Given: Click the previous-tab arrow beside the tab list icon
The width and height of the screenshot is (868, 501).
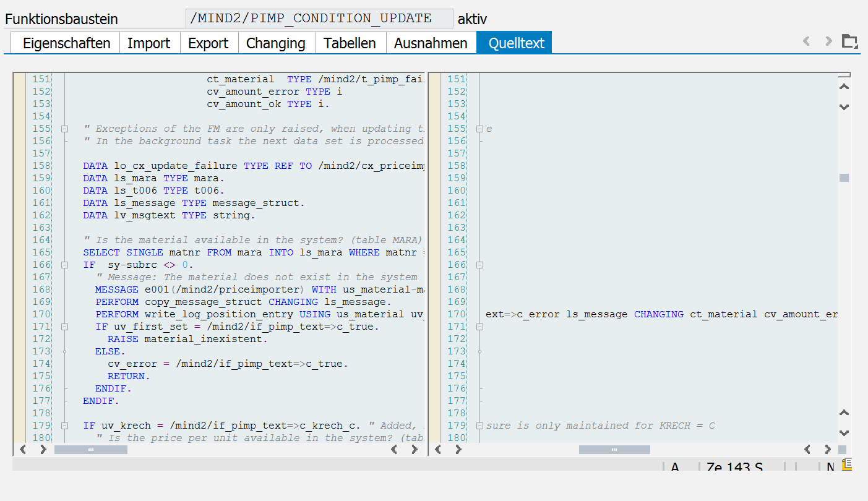Looking at the screenshot, I should tap(806, 41).
